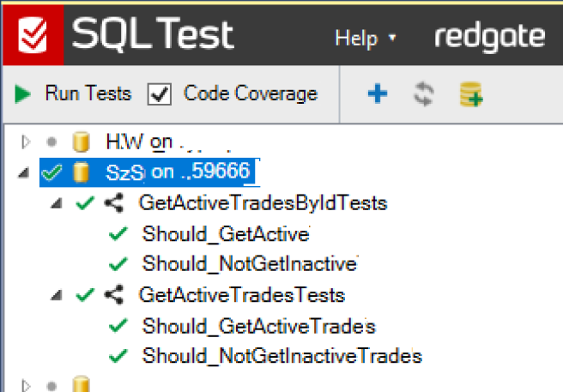Collapse the SzS database node

pos(21,173)
